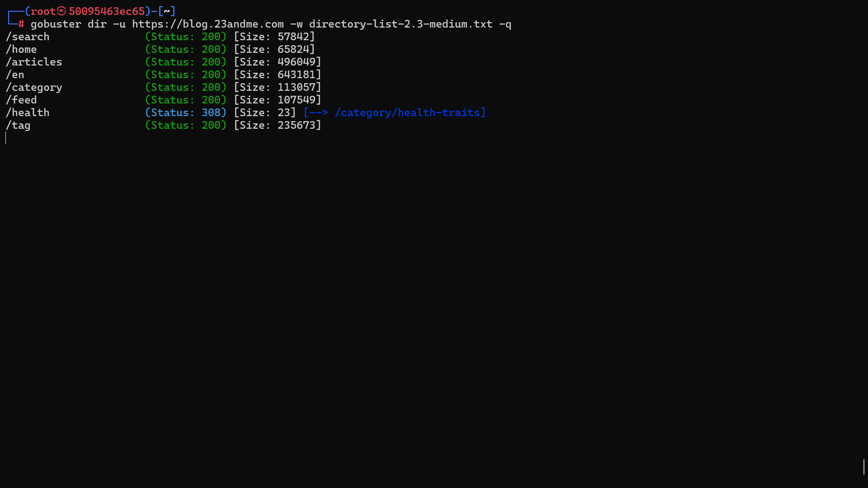This screenshot has width=868, height=488.
Task: Select the /feed directory entry
Action: (21, 100)
